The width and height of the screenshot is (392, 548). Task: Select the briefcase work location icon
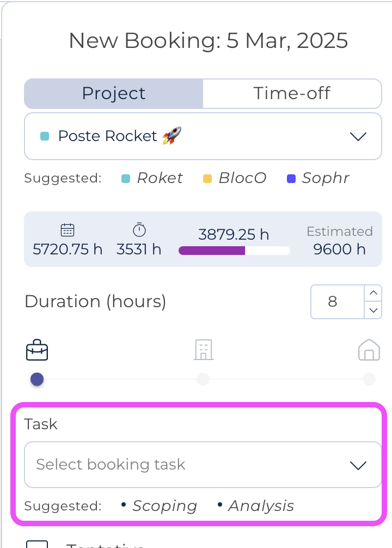click(37, 350)
